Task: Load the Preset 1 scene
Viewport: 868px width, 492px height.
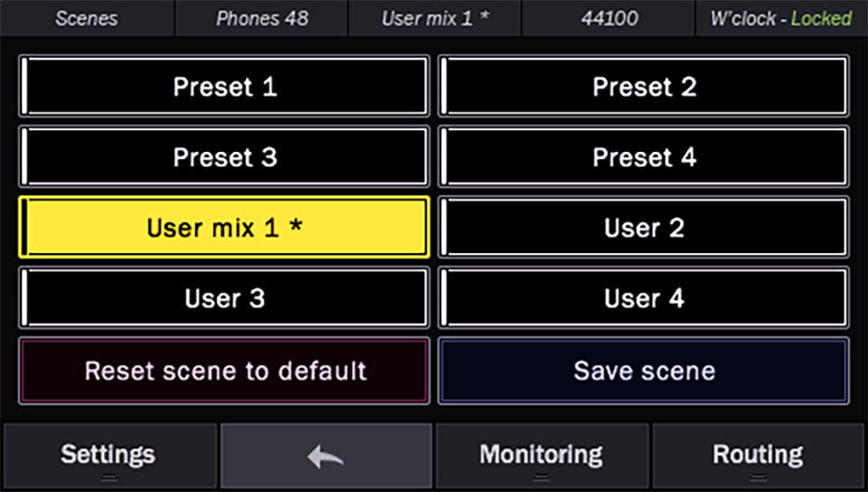Action: tap(224, 87)
